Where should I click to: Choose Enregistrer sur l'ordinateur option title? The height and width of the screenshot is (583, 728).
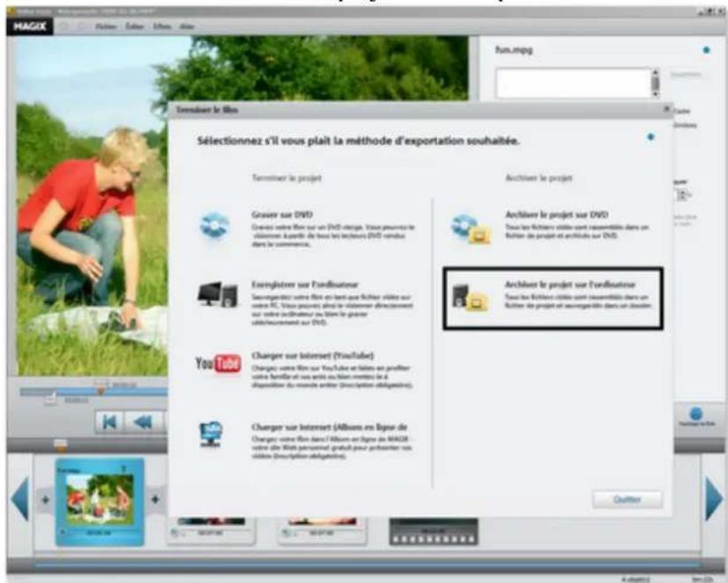[x=305, y=284]
